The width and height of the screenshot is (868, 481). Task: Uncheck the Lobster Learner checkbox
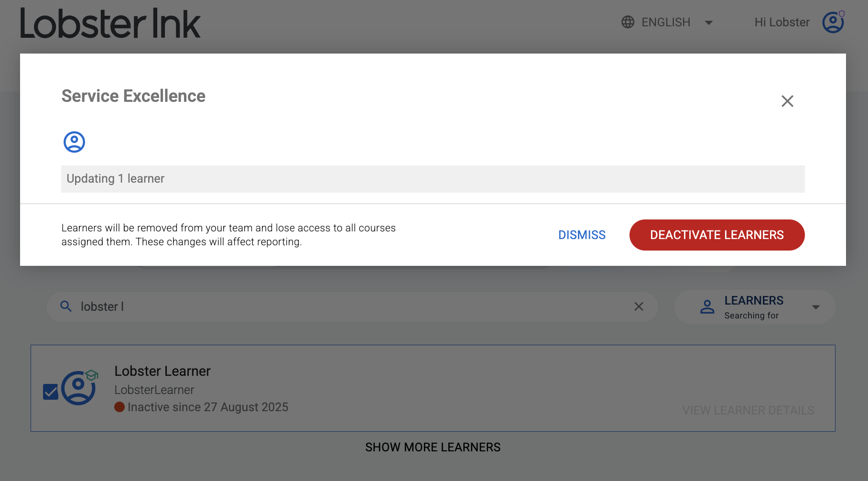coord(50,392)
